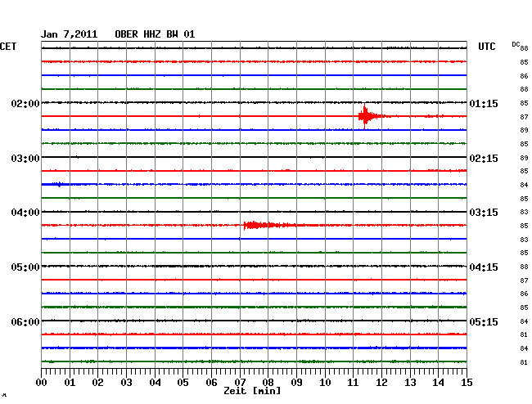532x404 pixels.
Task: Click the 07 minute axis label
Action: pyautogui.click(x=240, y=383)
